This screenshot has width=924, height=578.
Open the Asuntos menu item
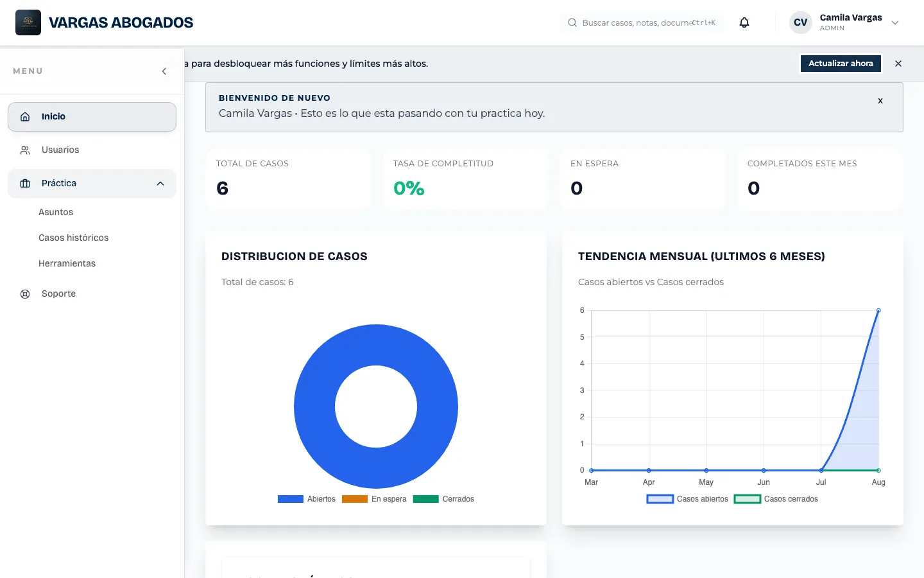56,212
